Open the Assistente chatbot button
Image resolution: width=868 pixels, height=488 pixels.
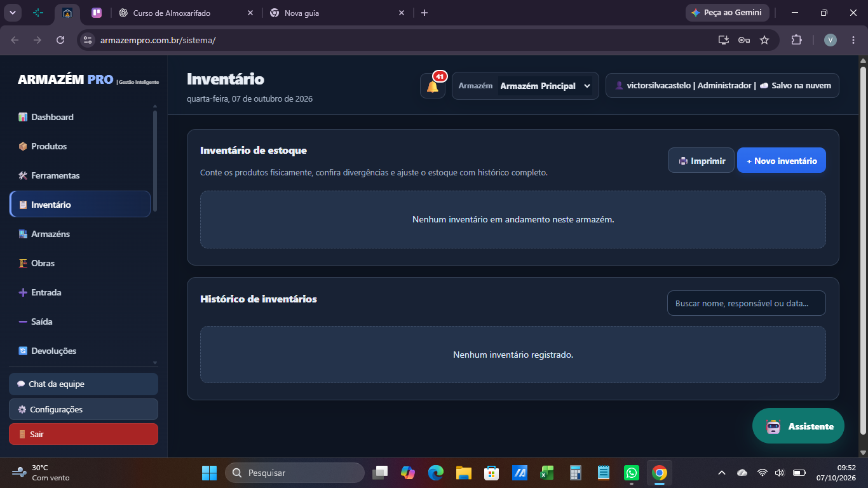click(798, 426)
